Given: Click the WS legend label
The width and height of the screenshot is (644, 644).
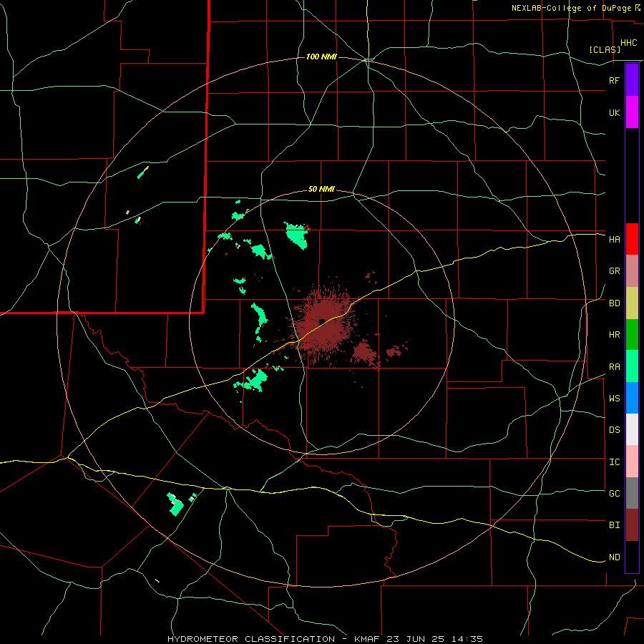Looking at the screenshot, I should [x=614, y=398].
